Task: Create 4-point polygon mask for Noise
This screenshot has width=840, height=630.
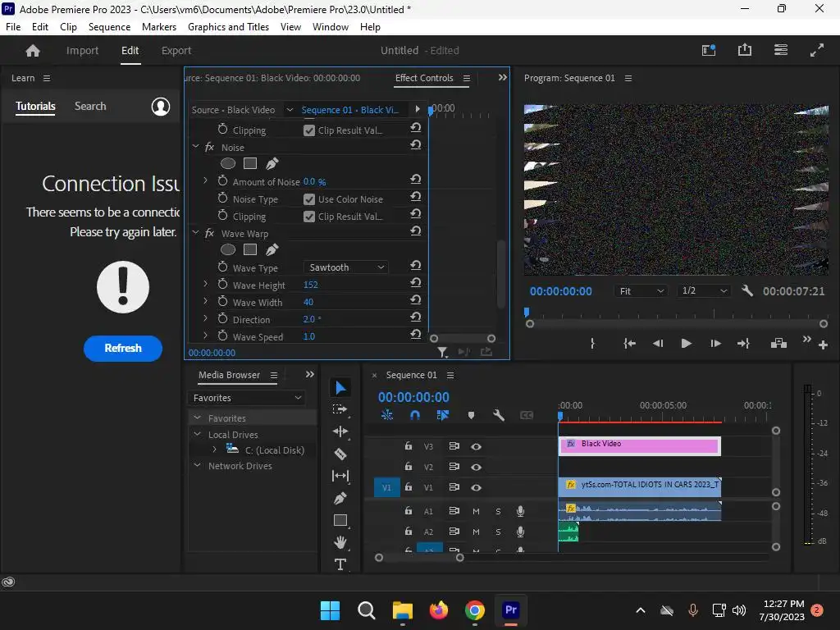Action: coord(250,163)
